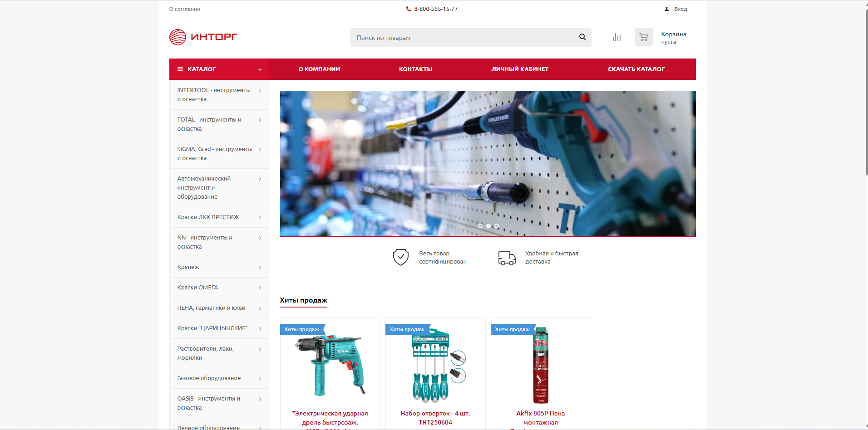
Task: Select the second banner slide dot
Action: [x=488, y=226]
